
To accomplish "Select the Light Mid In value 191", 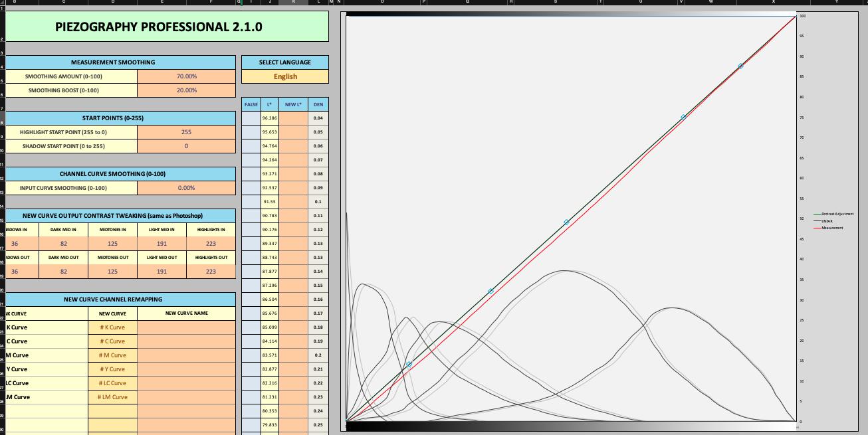I will [162, 244].
